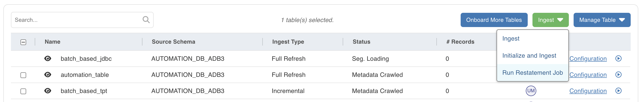Click the eye icon for batch_based_tpt
The width and height of the screenshot is (644, 102).
pyautogui.click(x=48, y=91)
